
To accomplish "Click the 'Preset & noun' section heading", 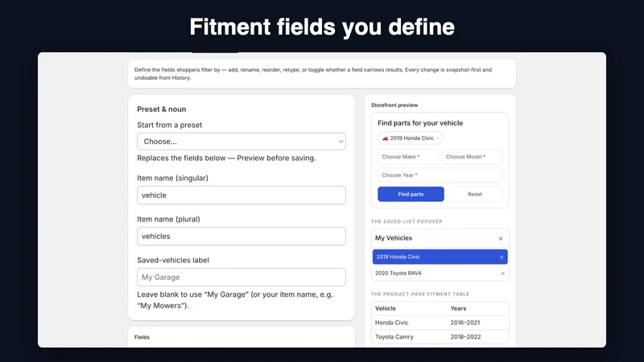I will (162, 109).
